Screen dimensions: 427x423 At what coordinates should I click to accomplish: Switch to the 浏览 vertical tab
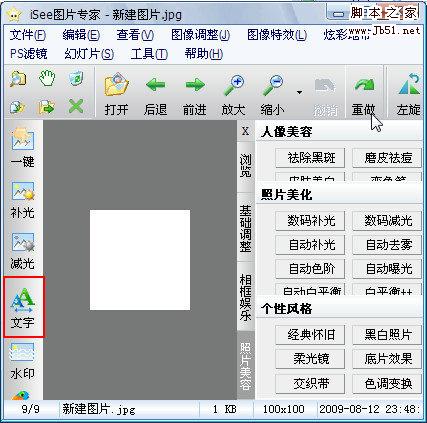[x=246, y=166]
